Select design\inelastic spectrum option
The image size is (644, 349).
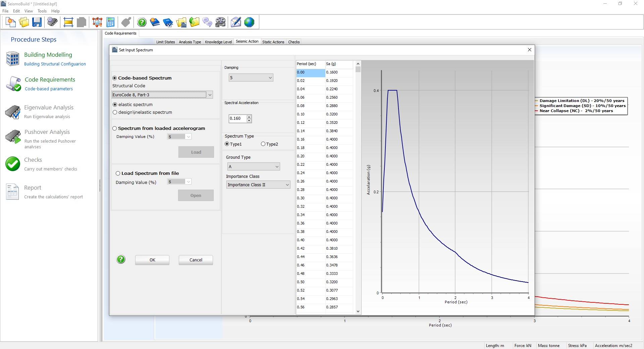[115, 112]
